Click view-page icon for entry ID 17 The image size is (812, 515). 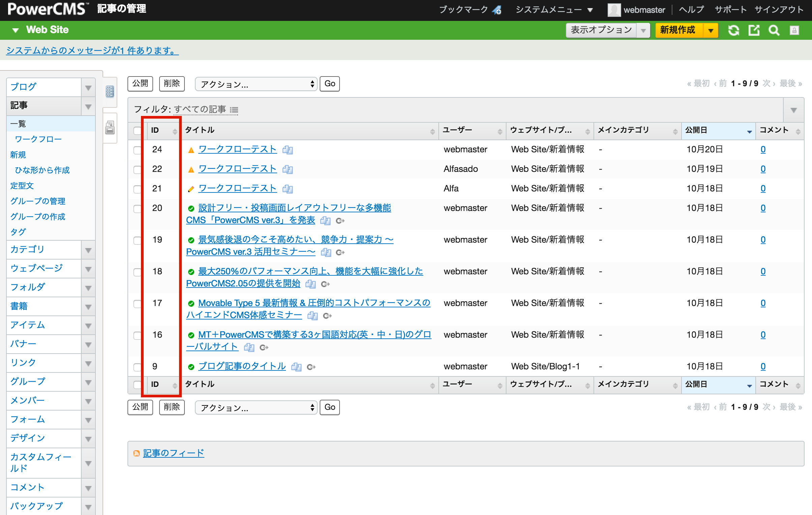[327, 316]
